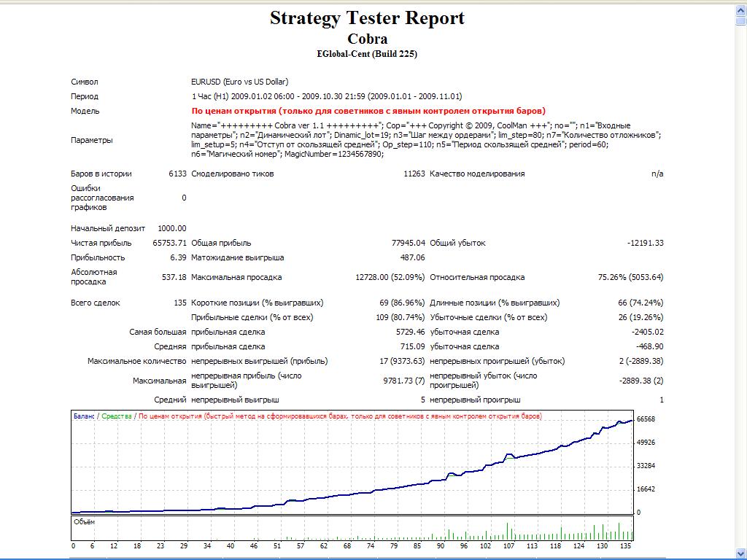Click the modeling quality n/a value
Viewport: 747px width, 560px height.
click(x=657, y=174)
